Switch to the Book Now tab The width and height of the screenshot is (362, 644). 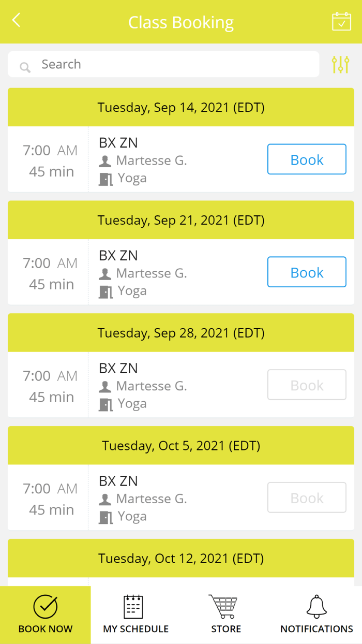[x=46, y=614]
